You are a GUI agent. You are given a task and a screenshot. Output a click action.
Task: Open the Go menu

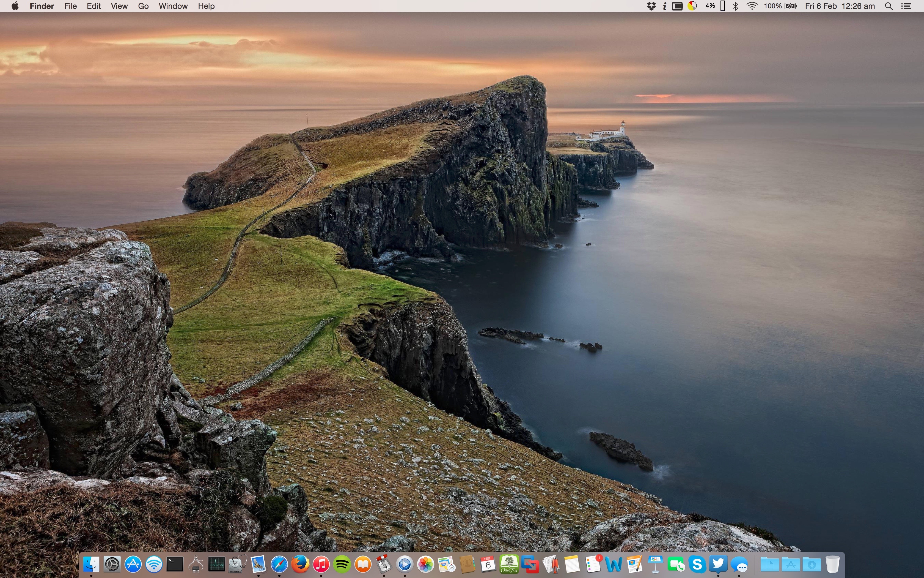(143, 6)
